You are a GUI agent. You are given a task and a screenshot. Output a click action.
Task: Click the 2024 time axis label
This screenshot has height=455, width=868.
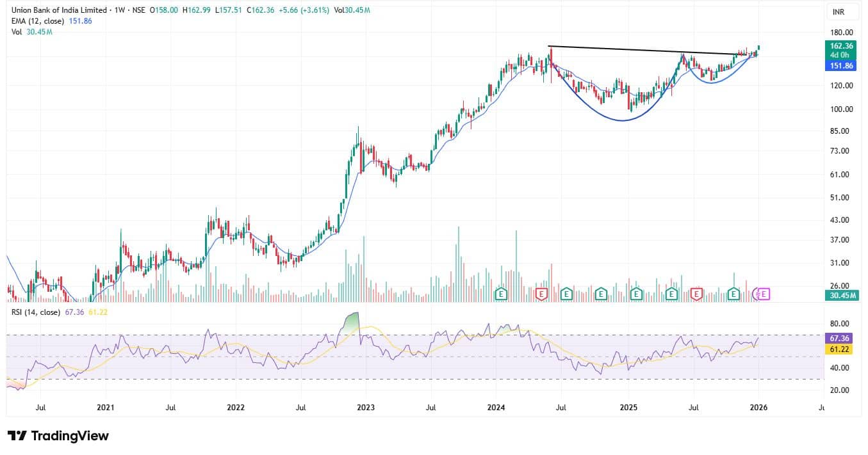point(496,406)
